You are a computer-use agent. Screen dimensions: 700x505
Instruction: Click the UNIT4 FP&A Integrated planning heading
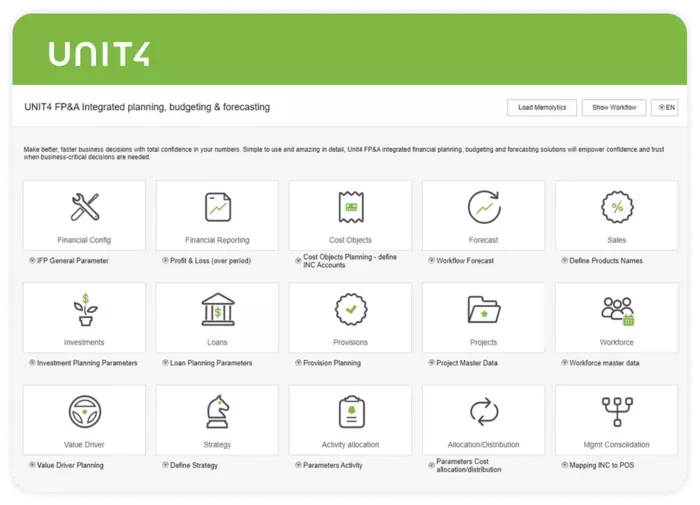coord(147,107)
